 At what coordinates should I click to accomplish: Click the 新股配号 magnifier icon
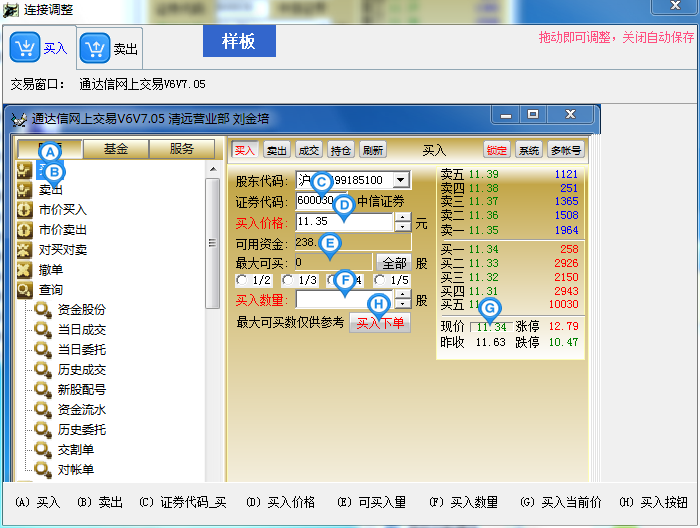[43, 390]
